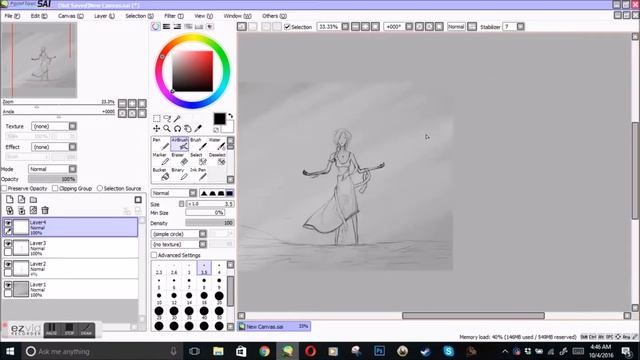Click the ezvid STOP button
Image resolution: width=640 pixels, height=360 pixels.
[x=69, y=329]
